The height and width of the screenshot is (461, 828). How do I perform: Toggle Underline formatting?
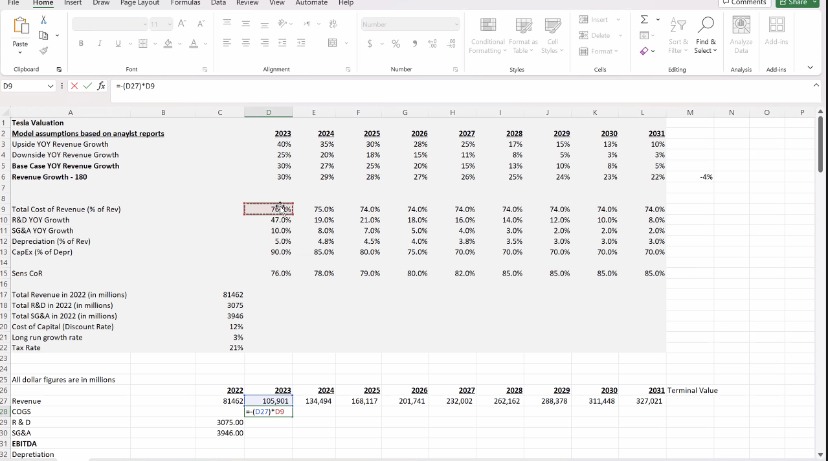[x=118, y=44]
